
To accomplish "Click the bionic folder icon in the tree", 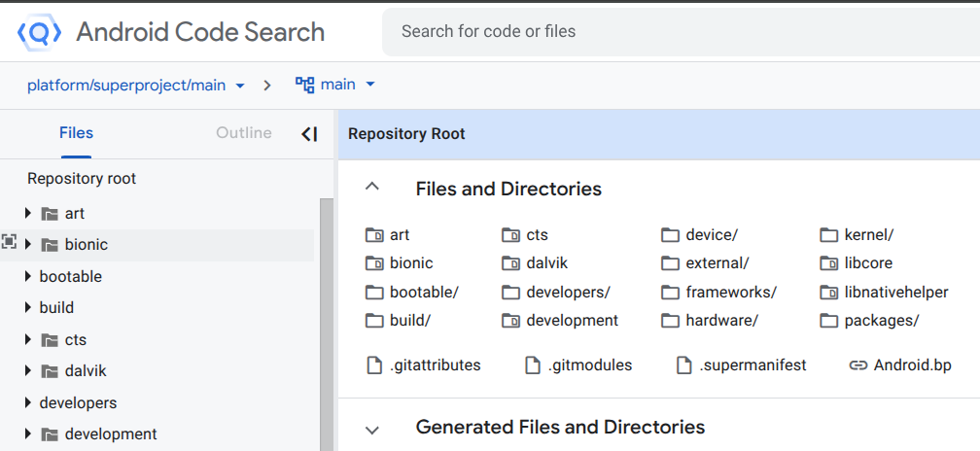I will tap(50, 246).
